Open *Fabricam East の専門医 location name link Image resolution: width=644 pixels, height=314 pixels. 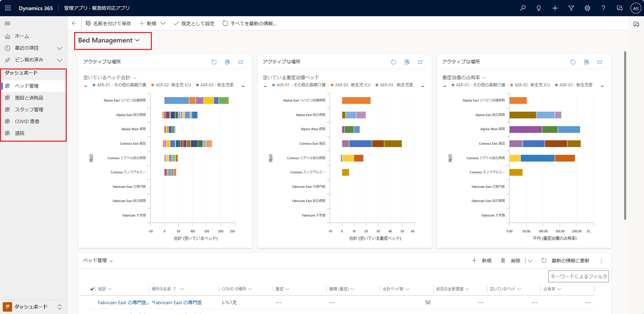pos(177,303)
